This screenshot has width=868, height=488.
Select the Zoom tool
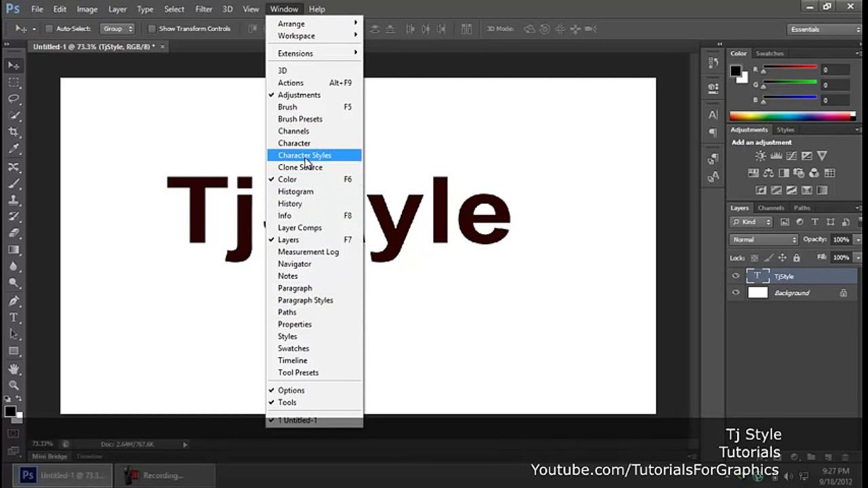click(x=14, y=385)
